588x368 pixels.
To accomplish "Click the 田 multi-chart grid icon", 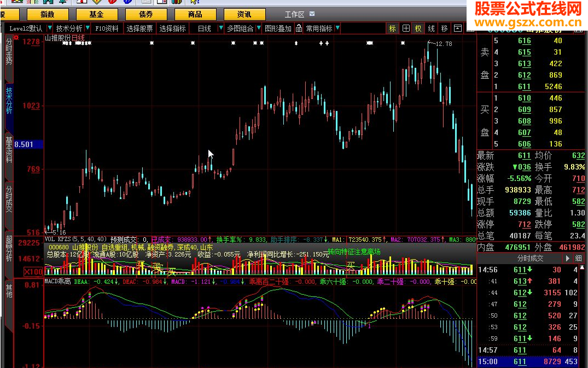I will click(405, 28).
